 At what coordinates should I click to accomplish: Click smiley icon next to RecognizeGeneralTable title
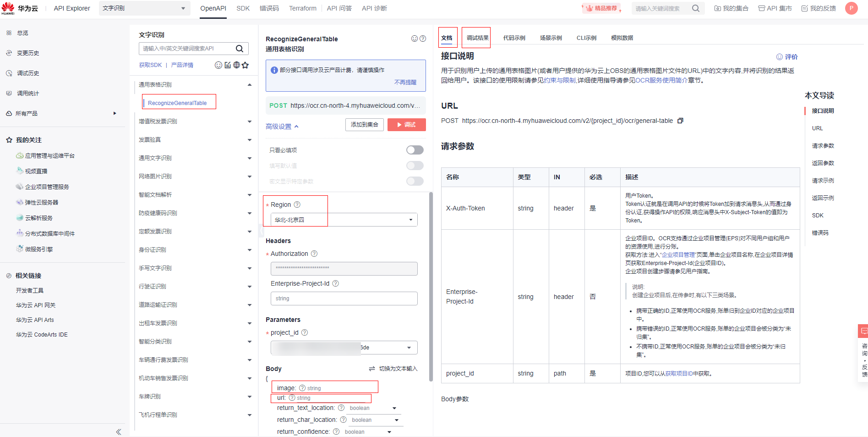coord(415,39)
